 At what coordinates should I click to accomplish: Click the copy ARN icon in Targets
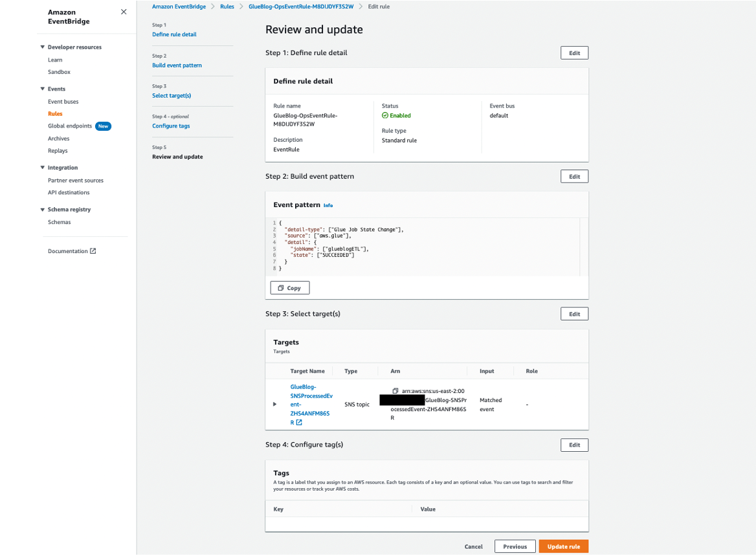395,391
